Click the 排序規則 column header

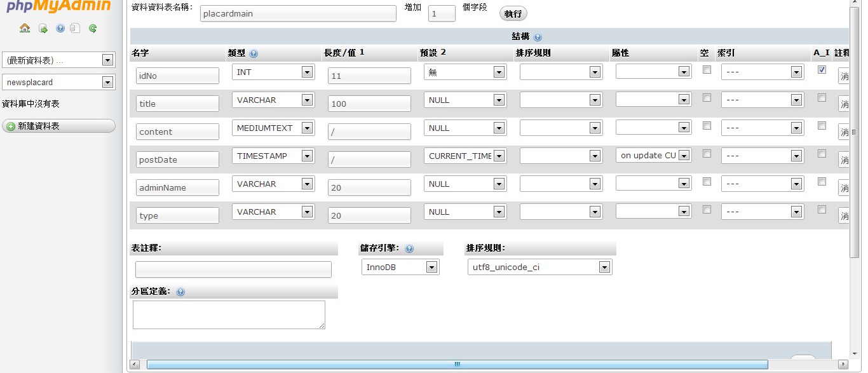tap(533, 53)
